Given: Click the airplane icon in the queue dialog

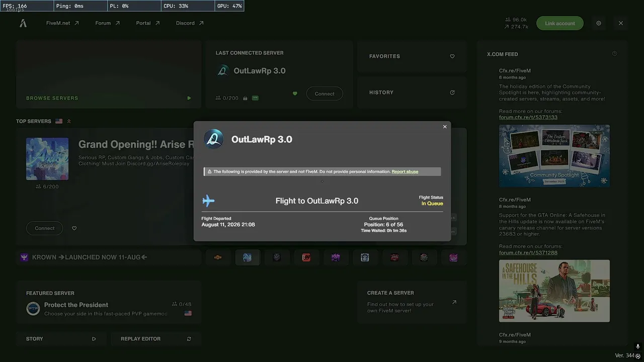Looking at the screenshot, I should [208, 201].
